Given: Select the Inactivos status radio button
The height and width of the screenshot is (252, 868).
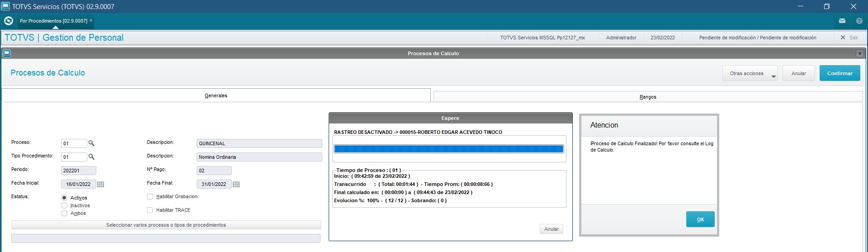Looking at the screenshot, I should (64, 205).
